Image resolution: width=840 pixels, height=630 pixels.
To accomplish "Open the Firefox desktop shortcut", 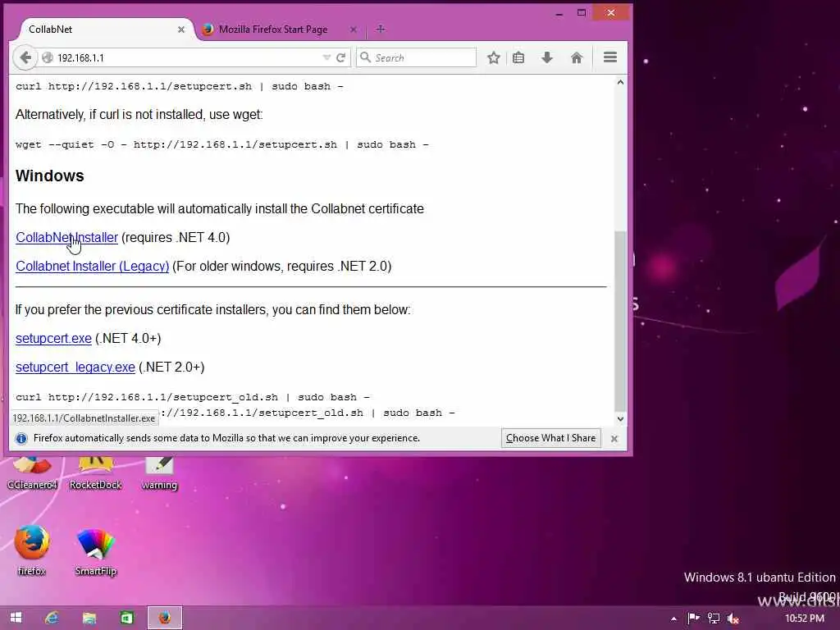I will pyautogui.click(x=32, y=550).
